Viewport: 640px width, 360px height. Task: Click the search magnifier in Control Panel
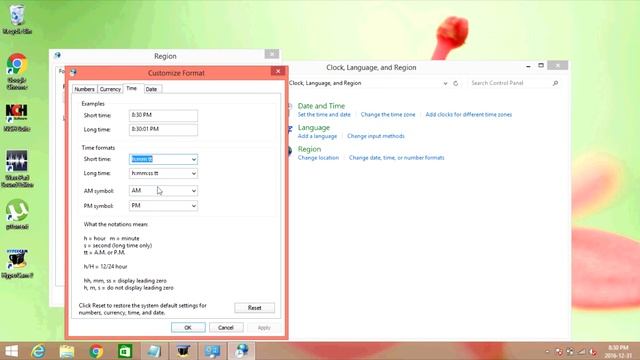click(555, 83)
